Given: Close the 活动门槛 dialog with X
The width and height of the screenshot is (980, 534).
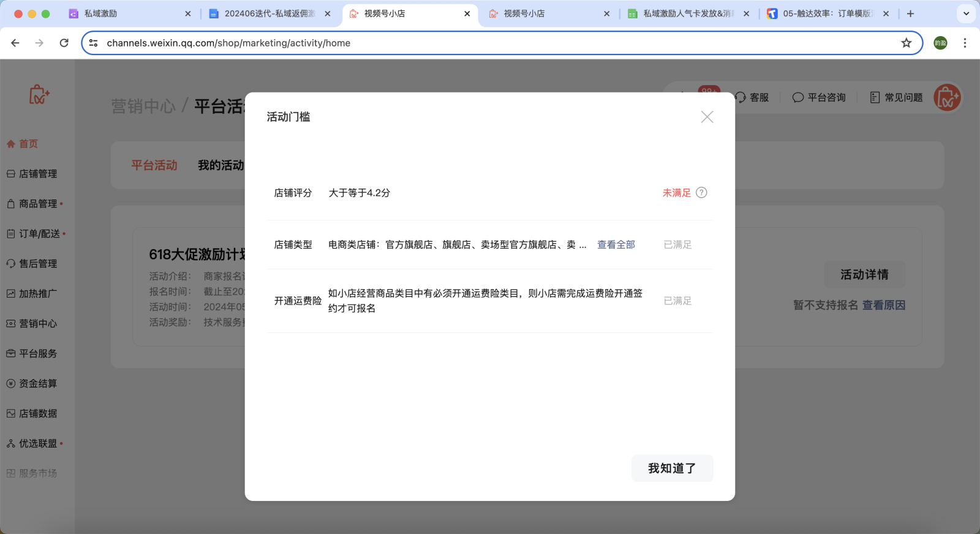Looking at the screenshot, I should 707,117.
